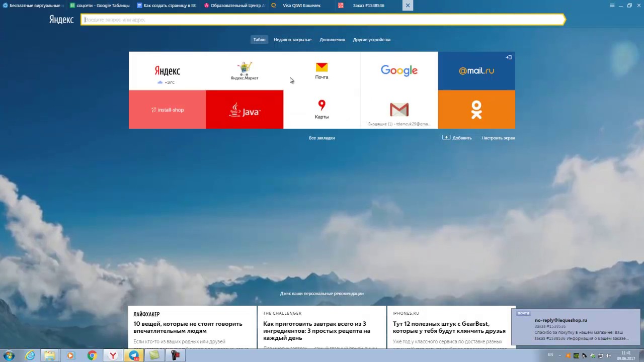Switch to Дополнения tab
The width and height of the screenshot is (644, 362).
332,40
